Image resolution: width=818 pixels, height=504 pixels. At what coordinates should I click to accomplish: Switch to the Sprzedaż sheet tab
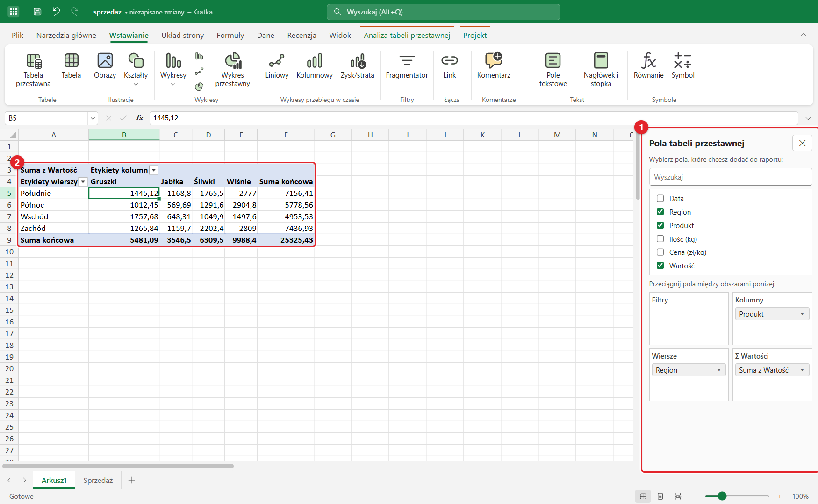point(98,481)
